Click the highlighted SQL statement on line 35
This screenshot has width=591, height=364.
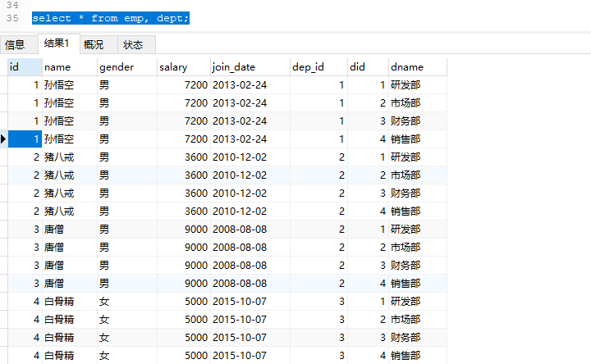click(x=111, y=17)
